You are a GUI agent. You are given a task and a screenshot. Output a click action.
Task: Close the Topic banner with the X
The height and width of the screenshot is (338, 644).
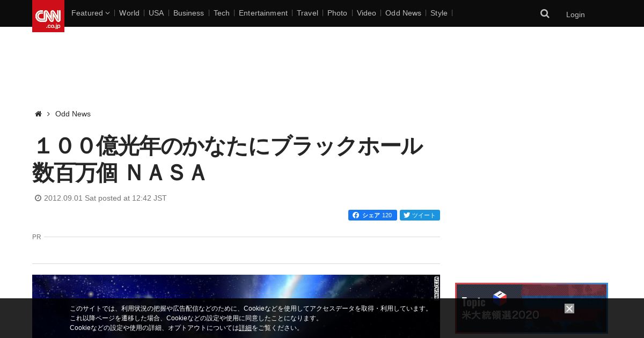(x=569, y=308)
